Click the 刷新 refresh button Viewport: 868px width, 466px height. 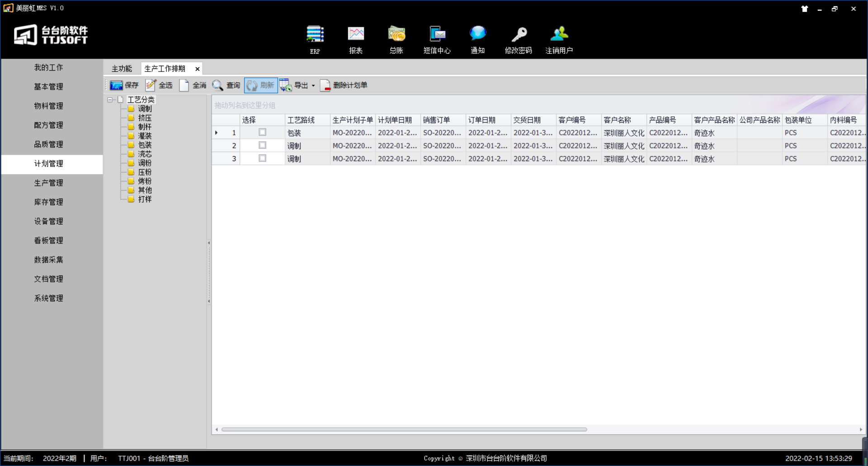261,85
